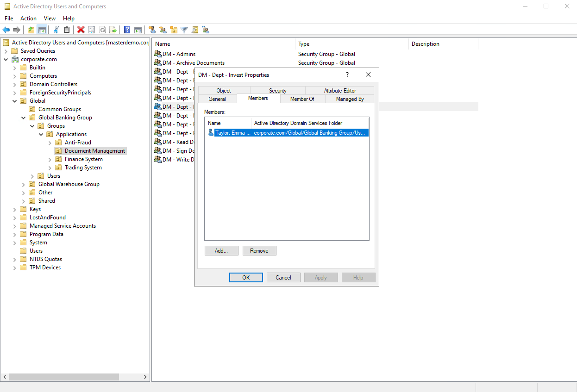This screenshot has width=577, height=392.
Task: Switch to the Managed By tab
Action: tap(350, 99)
